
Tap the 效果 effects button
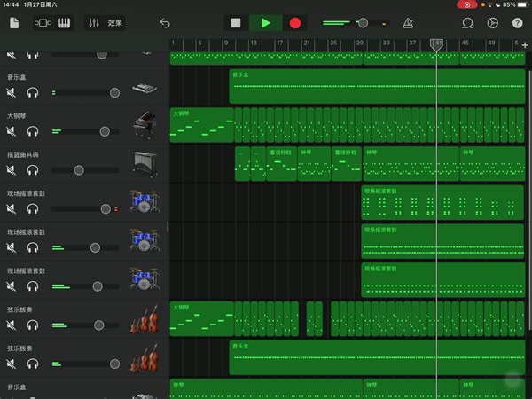(114, 23)
